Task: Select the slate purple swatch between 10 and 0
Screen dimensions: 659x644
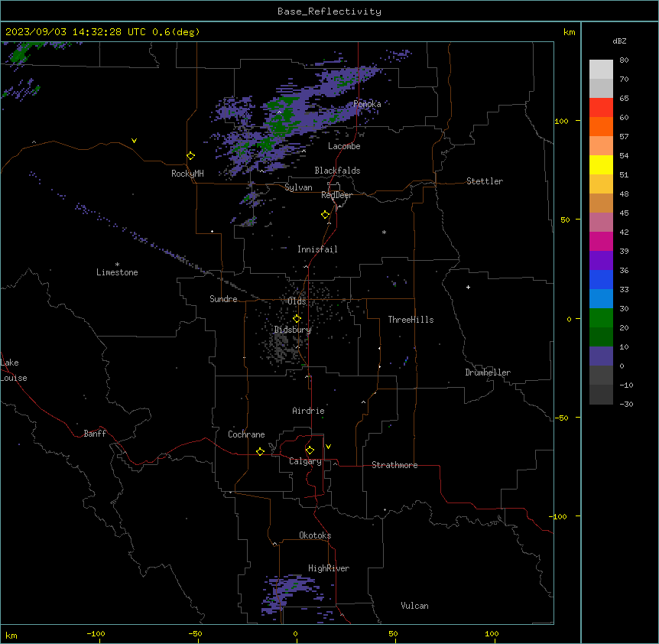Action: (x=601, y=356)
